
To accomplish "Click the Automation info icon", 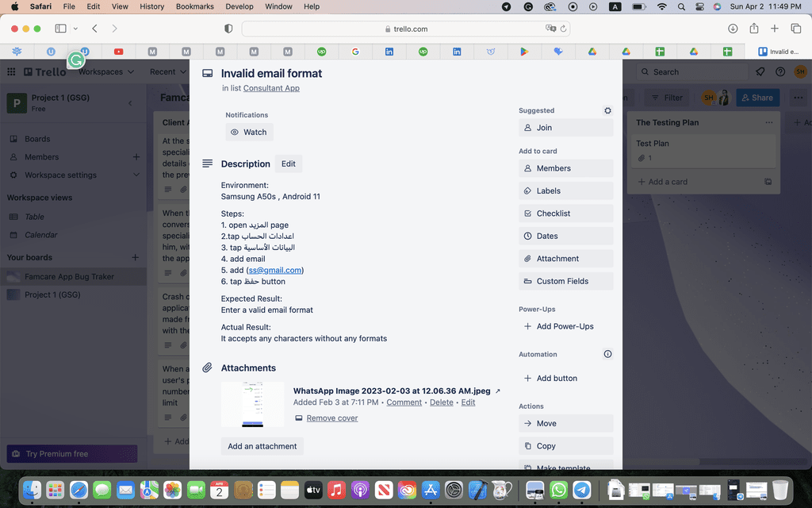I will pos(607,354).
